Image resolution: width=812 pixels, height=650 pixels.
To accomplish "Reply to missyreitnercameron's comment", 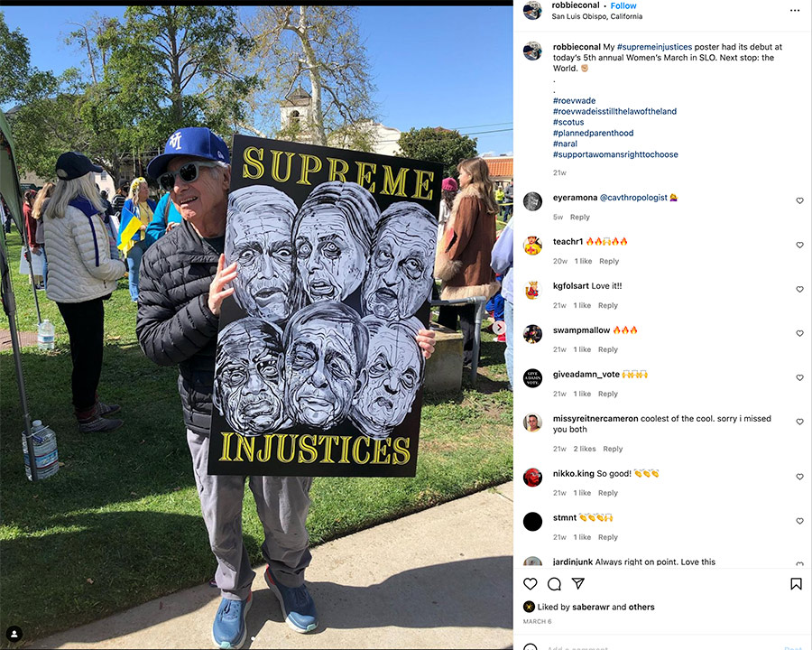I will tap(613, 449).
